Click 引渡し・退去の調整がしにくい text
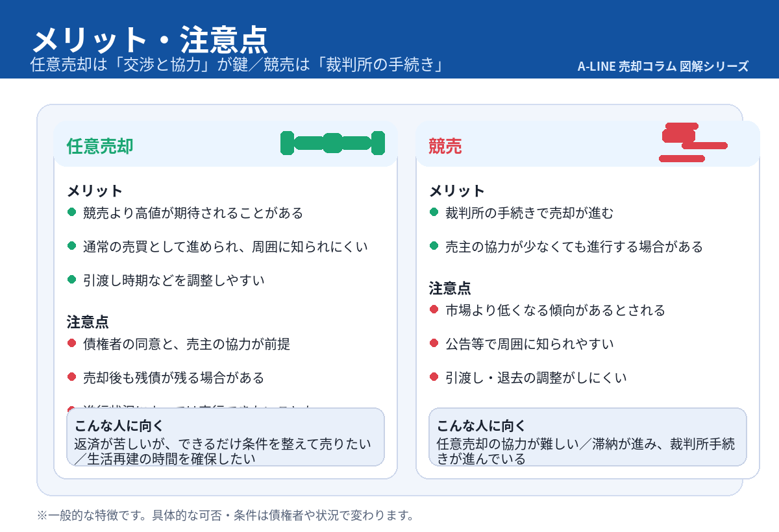 point(536,378)
